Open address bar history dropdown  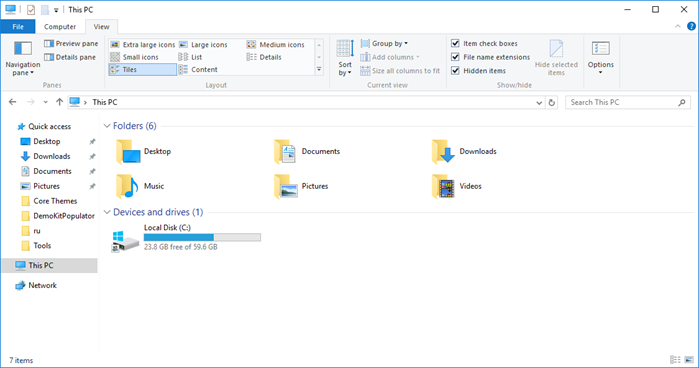[x=539, y=103]
